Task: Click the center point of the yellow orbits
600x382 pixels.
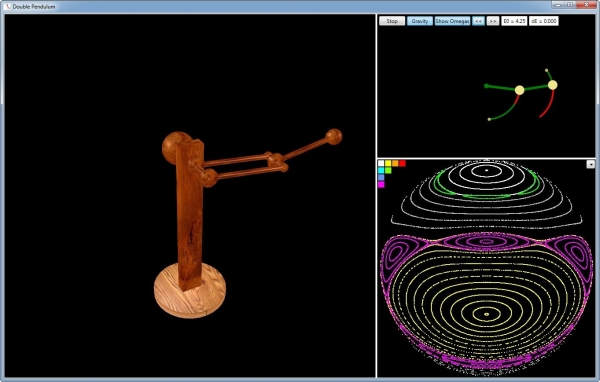Action: (486, 314)
